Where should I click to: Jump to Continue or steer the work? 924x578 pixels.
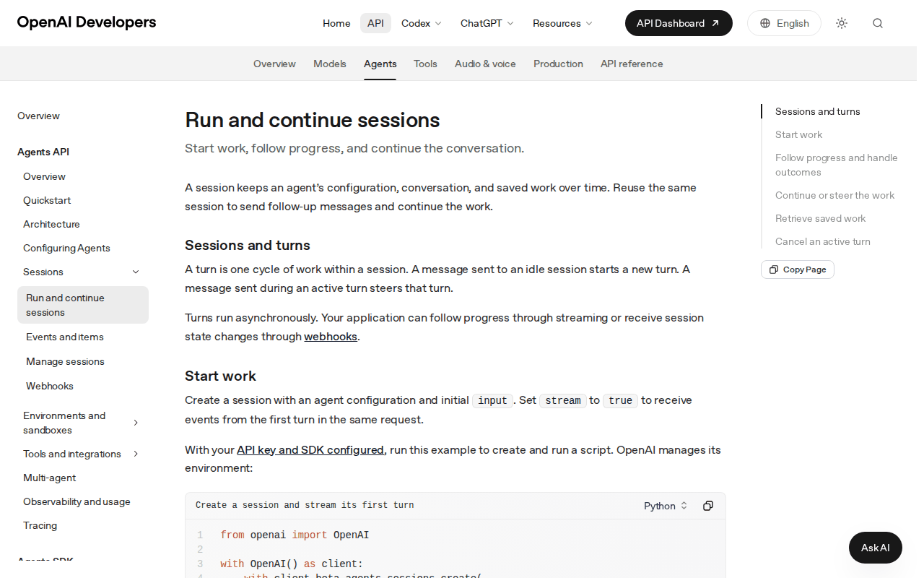pyautogui.click(x=834, y=195)
